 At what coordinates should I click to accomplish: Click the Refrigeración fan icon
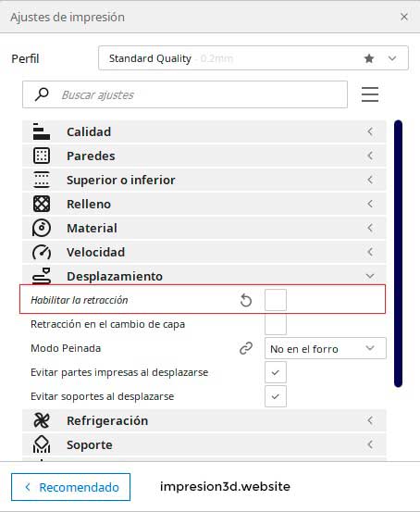(42, 420)
